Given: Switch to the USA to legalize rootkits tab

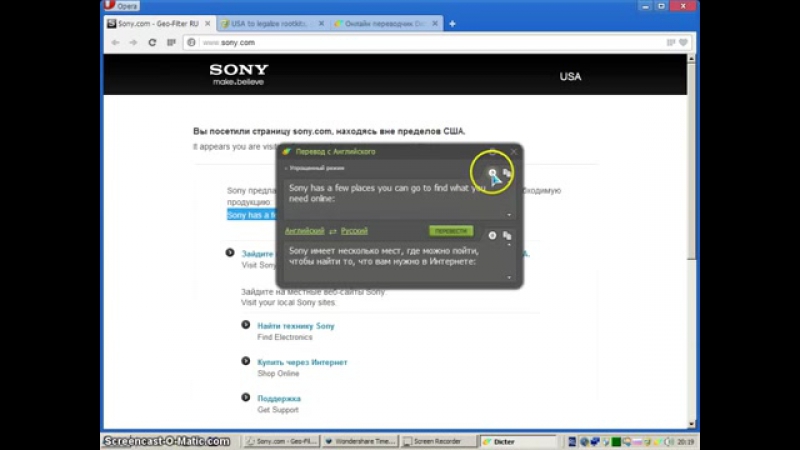Looking at the screenshot, I should click(270, 23).
